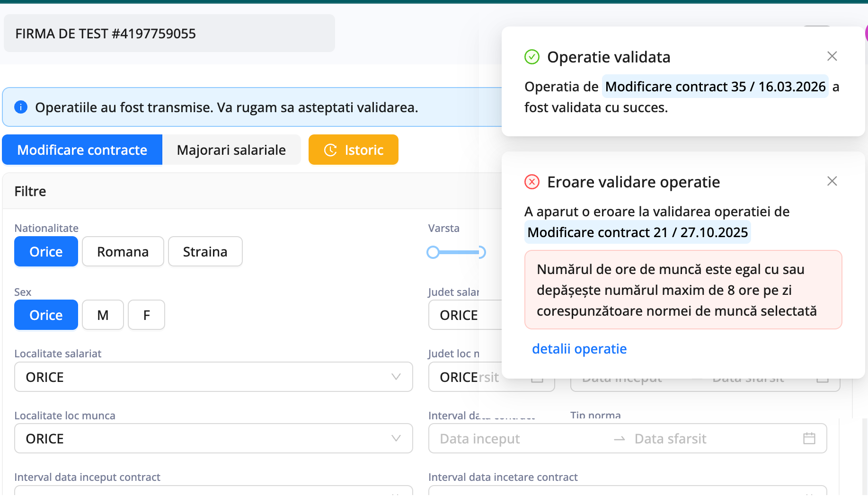Open the detalii operatie link

click(x=579, y=349)
